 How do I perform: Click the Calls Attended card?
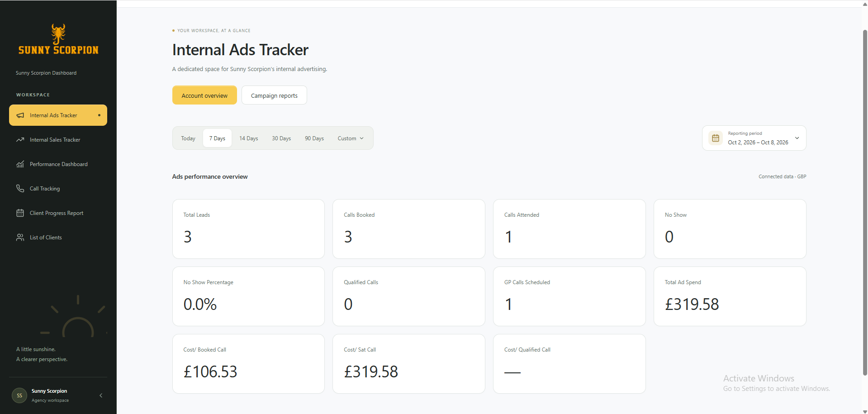pos(569,229)
